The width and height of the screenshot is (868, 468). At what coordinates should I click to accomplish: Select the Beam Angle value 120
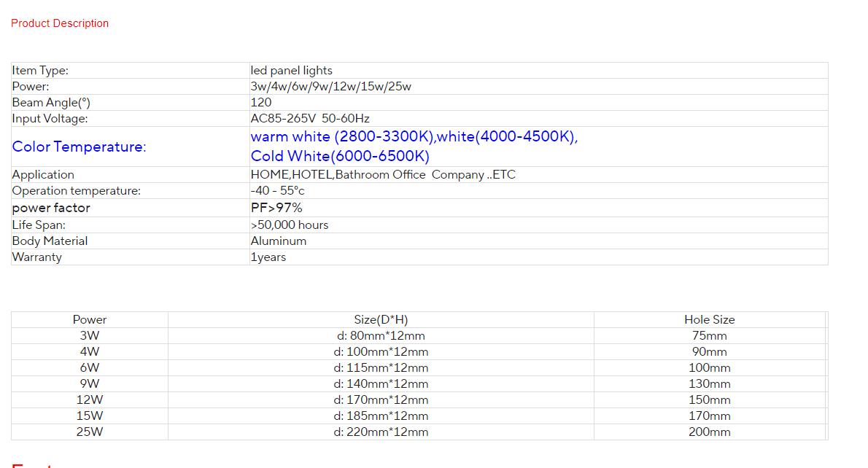coord(260,103)
